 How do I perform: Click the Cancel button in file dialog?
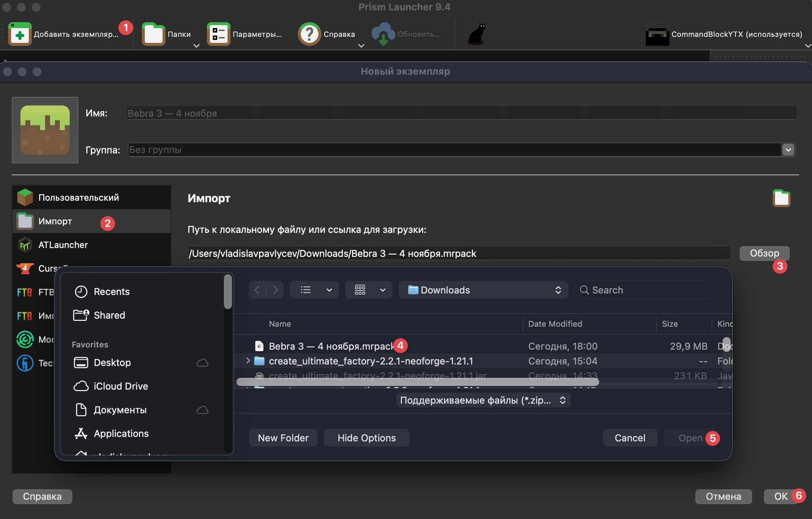point(630,438)
